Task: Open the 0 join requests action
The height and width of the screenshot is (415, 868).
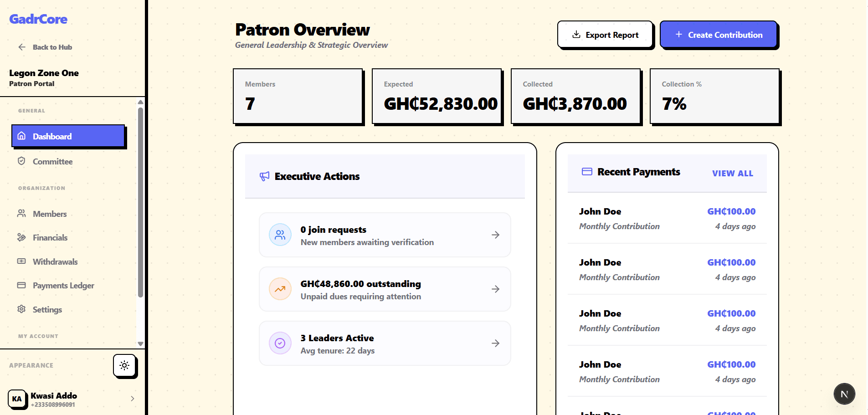Action: 385,235
